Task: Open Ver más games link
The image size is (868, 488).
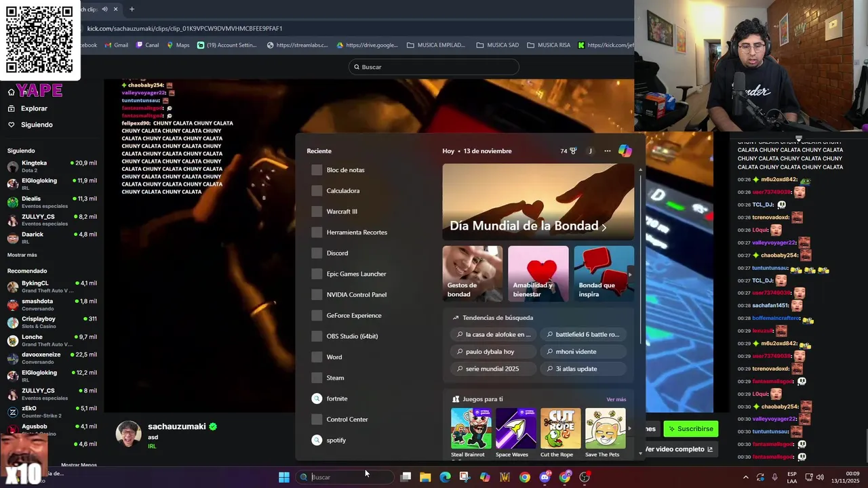Action: click(x=616, y=399)
